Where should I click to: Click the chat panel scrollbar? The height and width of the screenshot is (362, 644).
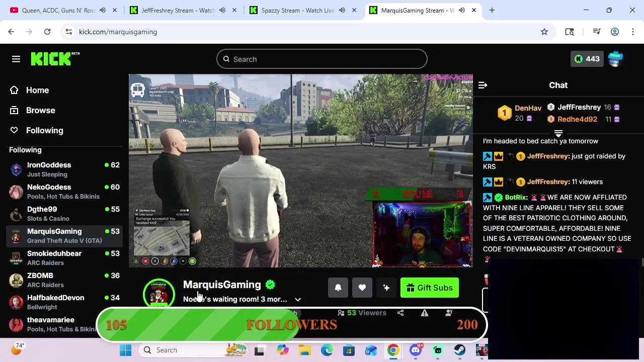pyautogui.click(x=642, y=262)
